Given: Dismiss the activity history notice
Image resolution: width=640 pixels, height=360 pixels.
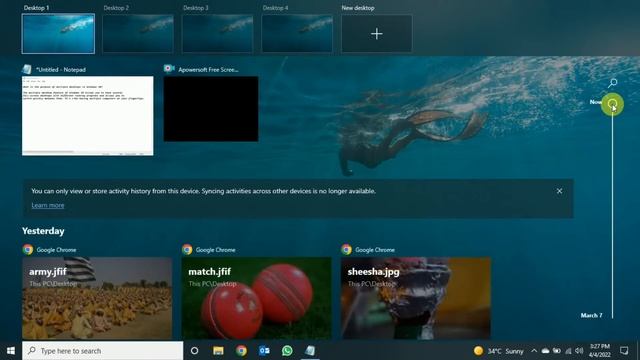Looking at the screenshot, I should (x=559, y=191).
